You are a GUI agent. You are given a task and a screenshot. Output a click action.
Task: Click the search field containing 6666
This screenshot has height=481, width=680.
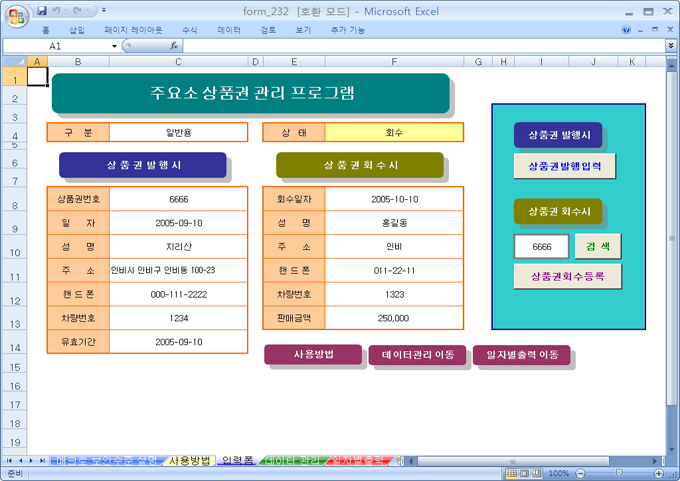pos(542,246)
